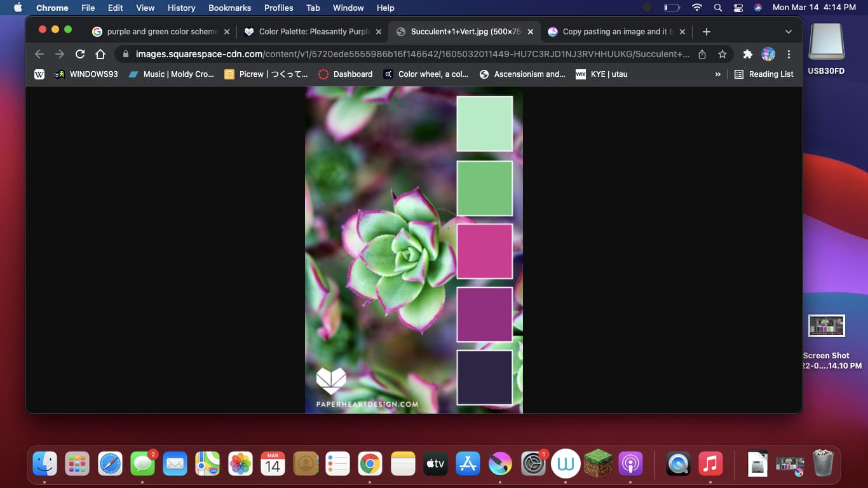This screenshot has width=868, height=488.
Task: Click the Share icon in address bar
Action: click(x=702, y=54)
